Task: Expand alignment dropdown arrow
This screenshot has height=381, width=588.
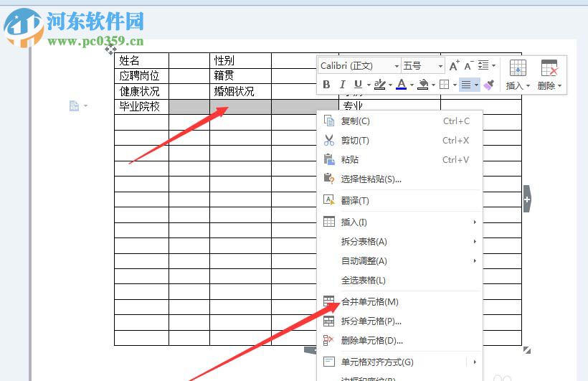Action: click(x=476, y=85)
